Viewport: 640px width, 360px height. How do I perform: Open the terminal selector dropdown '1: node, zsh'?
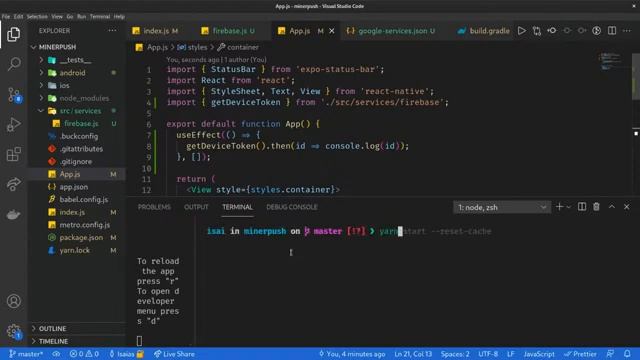[502, 207]
